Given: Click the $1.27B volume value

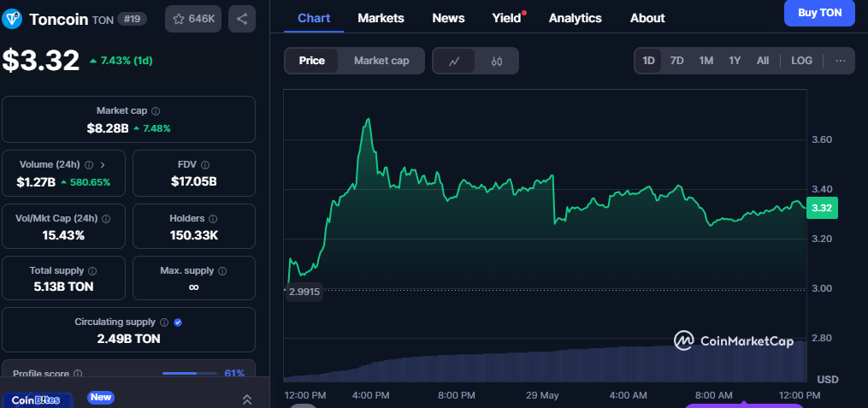Looking at the screenshot, I should coord(38,182).
